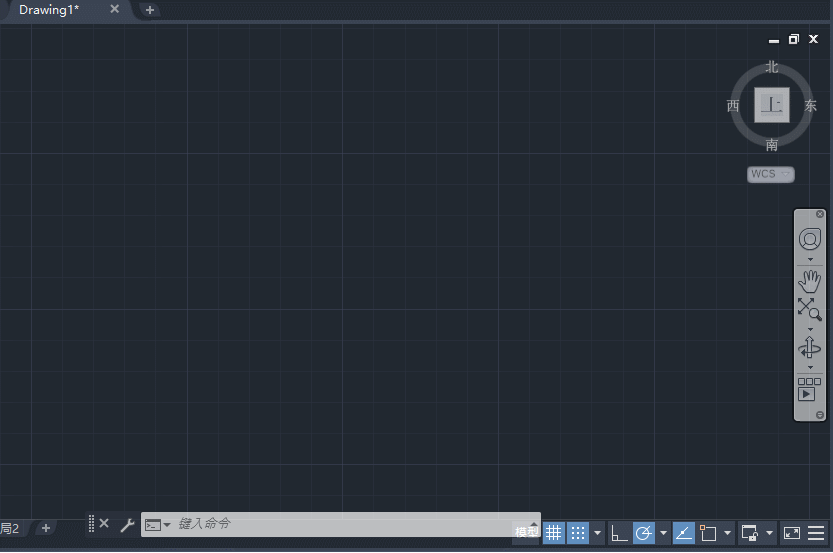Open the navigation bar customize menu
Viewport: 833px width, 553px height.
click(820, 415)
